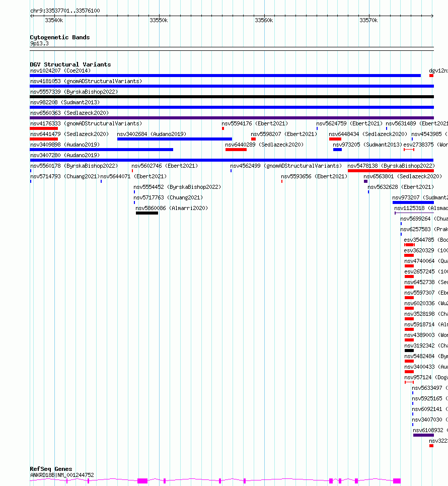
Task: Select nsv5632628 (Ebert2021) label
Action: 401,187
